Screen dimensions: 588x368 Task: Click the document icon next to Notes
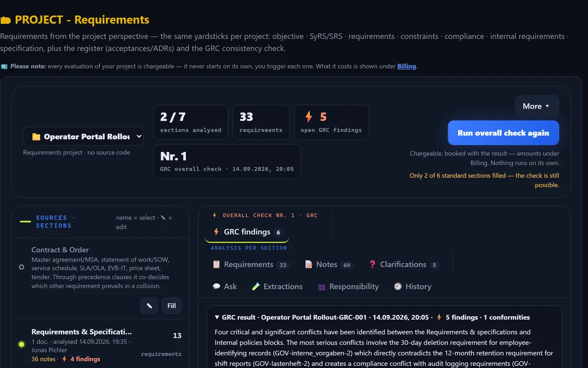(308, 264)
